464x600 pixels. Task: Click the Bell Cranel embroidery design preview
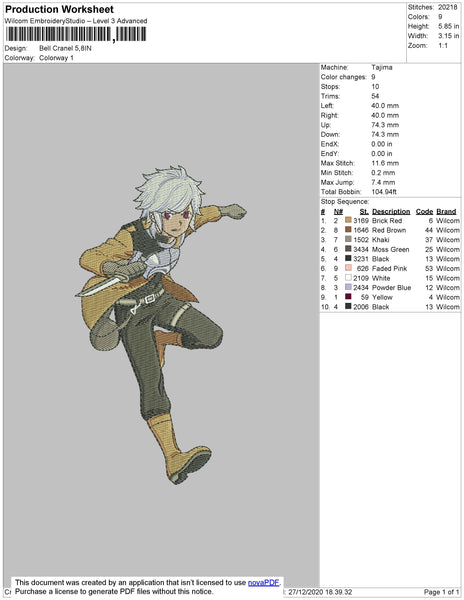[161, 325]
